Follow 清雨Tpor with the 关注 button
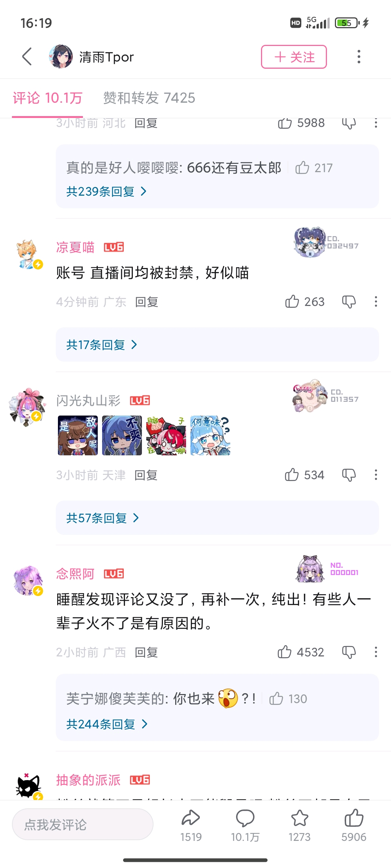Viewport: 391px width, 868px height. [x=294, y=57]
